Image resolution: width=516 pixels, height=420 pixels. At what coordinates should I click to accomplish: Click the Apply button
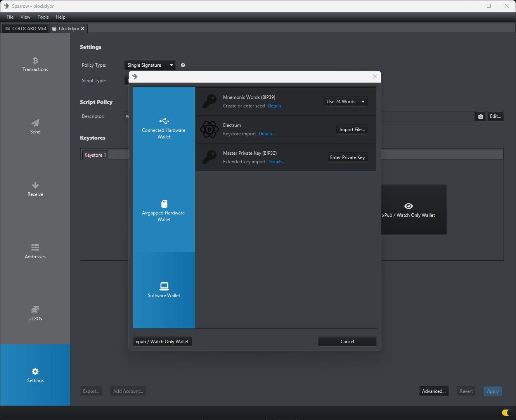493,391
